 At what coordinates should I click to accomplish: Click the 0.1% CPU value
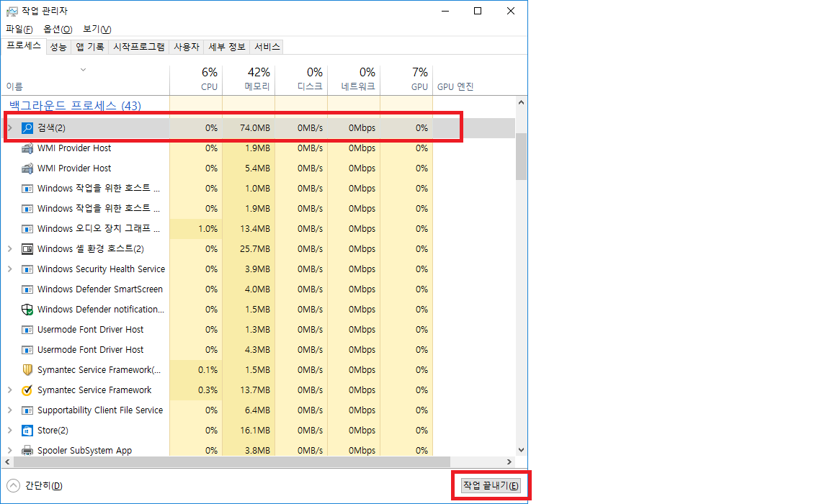point(207,370)
